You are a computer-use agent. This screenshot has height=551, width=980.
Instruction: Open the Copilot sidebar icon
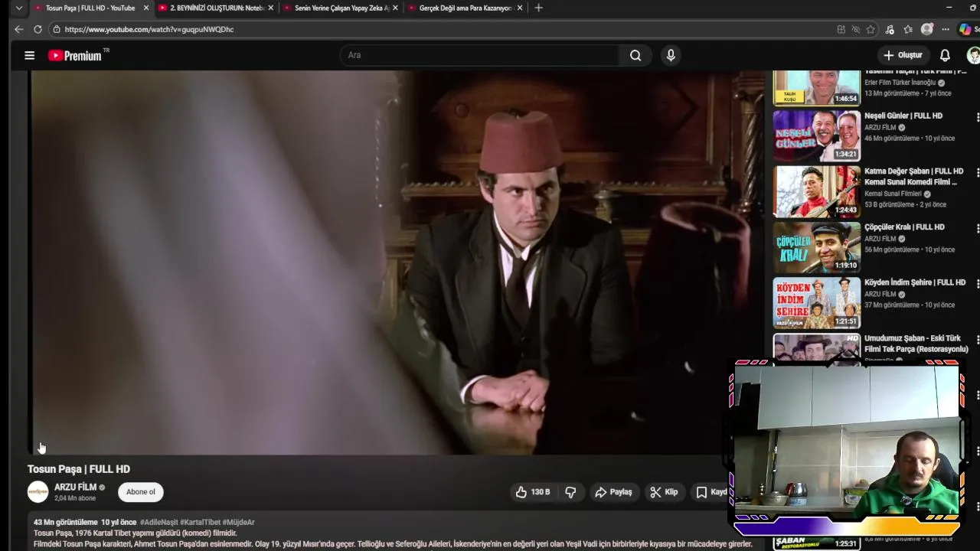pyautogui.click(x=965, y=29)
